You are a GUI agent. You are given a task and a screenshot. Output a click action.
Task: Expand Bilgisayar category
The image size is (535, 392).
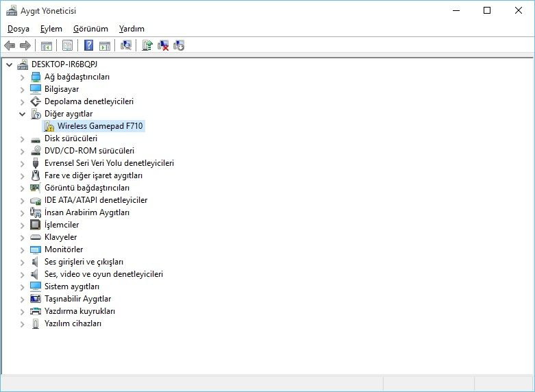22,90
